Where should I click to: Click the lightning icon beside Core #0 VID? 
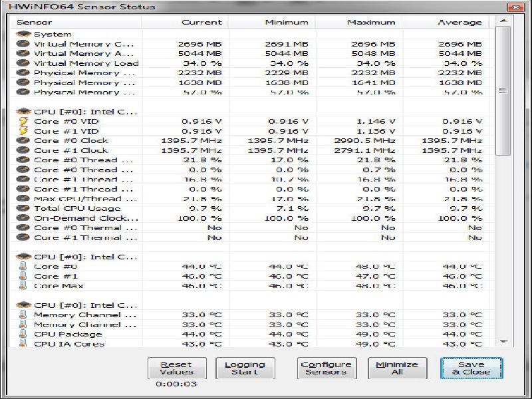click(x=23, y=121)
